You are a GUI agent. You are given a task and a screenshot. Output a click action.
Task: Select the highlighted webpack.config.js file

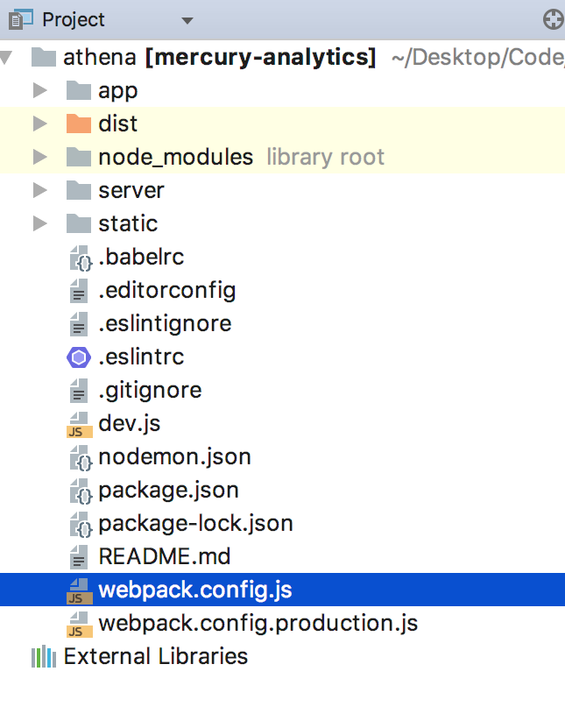282,590
